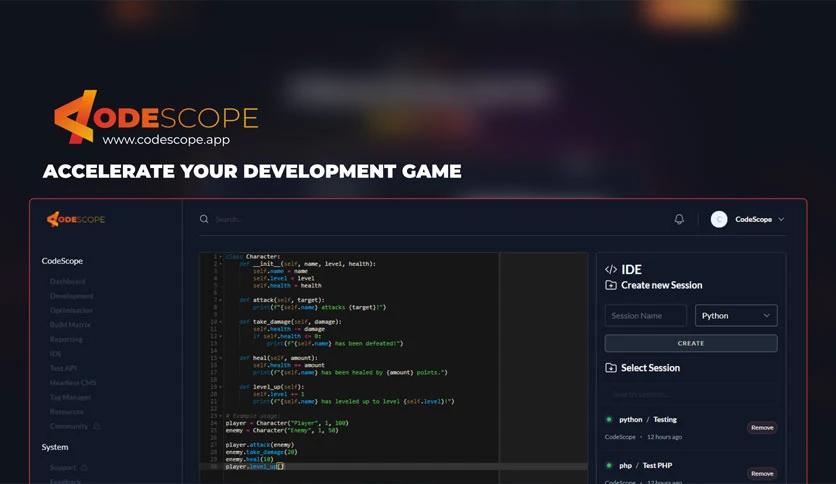The image size is (836, 484).
Task: Click the www.codescope.app URL text
Action: [x=166, y=140]
